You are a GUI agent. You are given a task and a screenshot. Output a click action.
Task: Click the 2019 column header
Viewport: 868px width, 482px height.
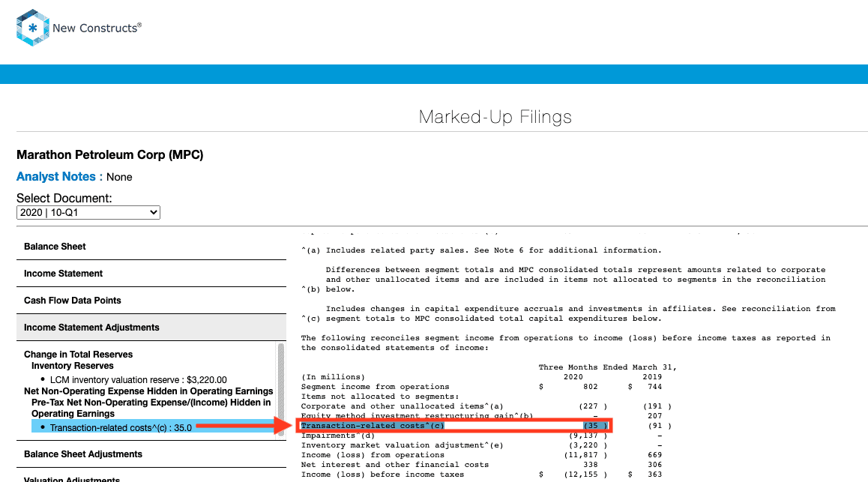[652, 377]
